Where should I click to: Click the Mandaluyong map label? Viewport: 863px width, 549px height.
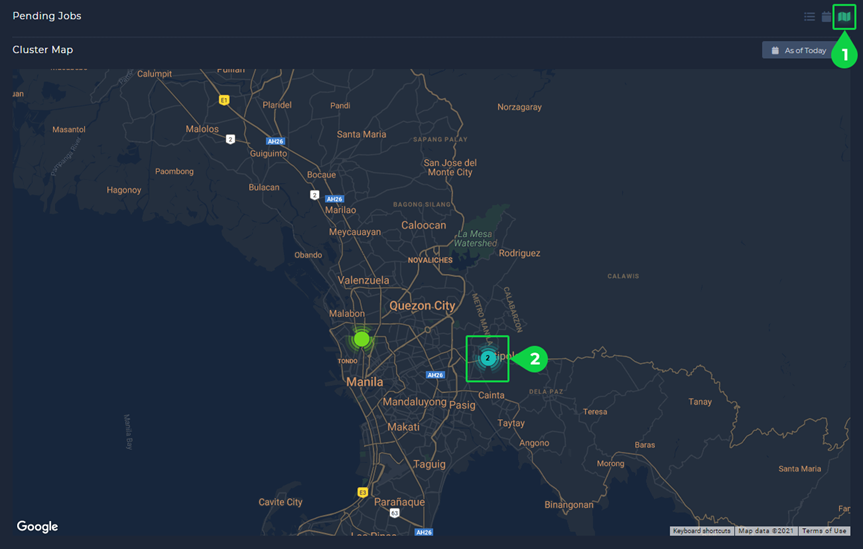414,402
